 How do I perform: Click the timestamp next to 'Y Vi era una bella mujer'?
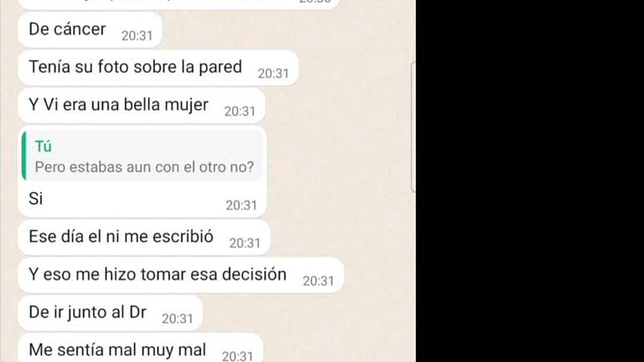tap(240, 111)
